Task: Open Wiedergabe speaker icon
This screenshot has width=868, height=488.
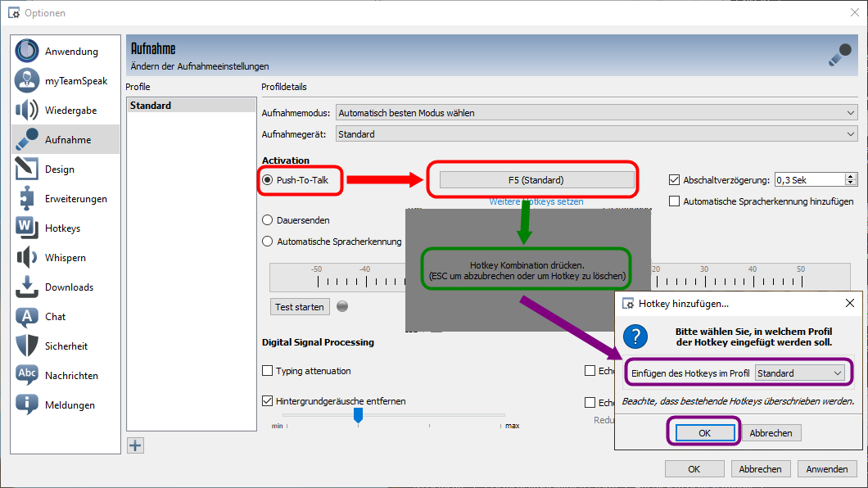Action: (27, 110)
